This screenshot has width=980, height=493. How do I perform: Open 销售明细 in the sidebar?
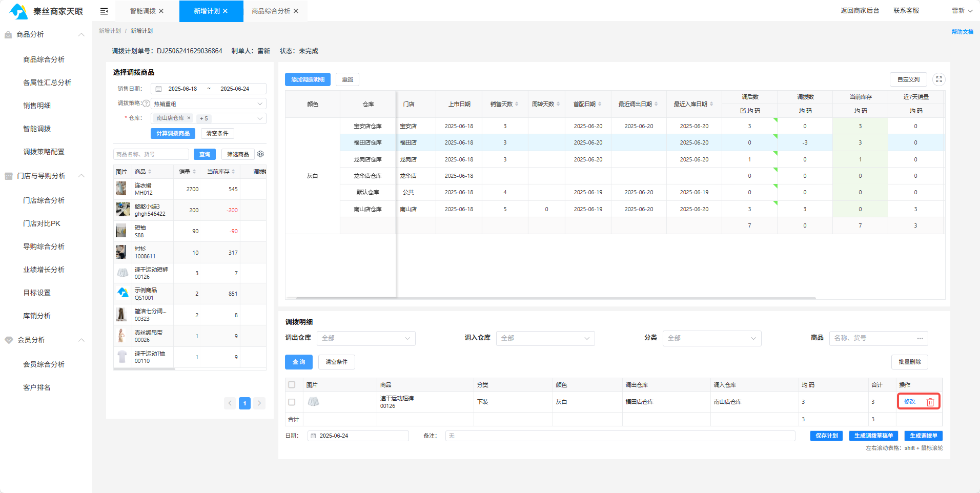coord(37,106)
